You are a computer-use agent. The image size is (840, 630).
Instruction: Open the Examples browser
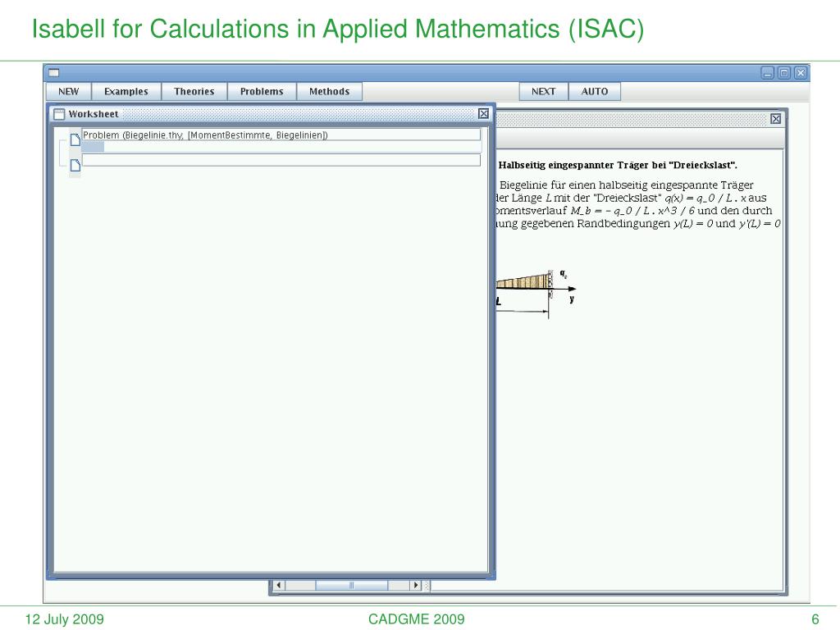126,92
